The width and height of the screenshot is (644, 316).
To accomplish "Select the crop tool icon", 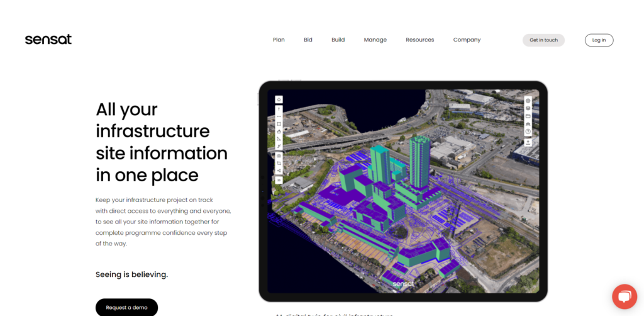I will 279,164.
